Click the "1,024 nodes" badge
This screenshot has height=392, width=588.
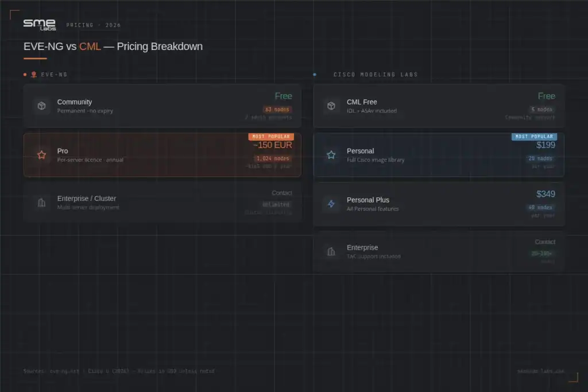click(273, 158)
